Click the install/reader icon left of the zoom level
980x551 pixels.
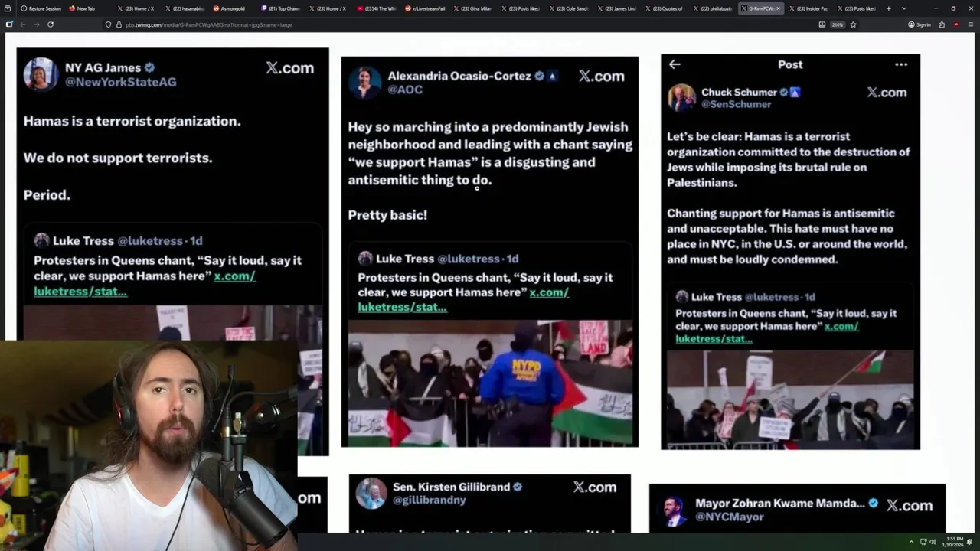click(822, 24)
